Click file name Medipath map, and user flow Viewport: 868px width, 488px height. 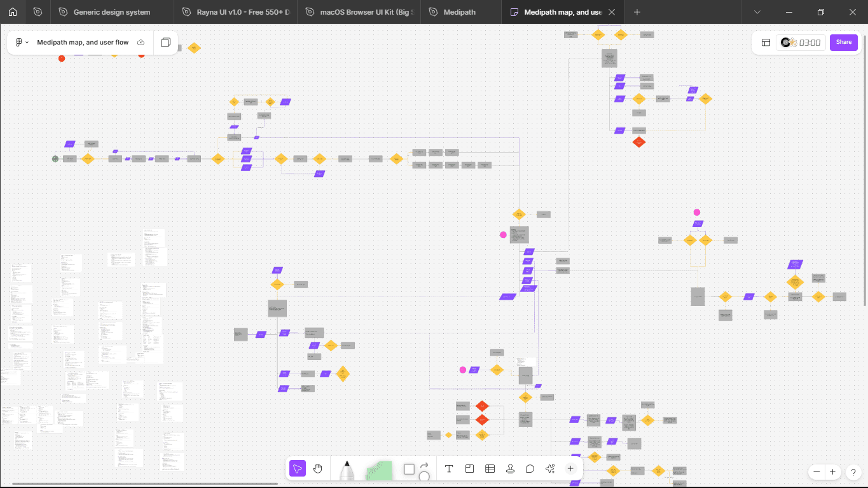tap(83, 43)
